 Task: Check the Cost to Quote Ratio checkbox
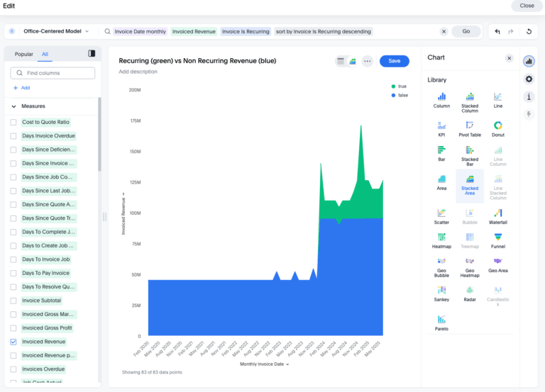click(x=13, y=122)
